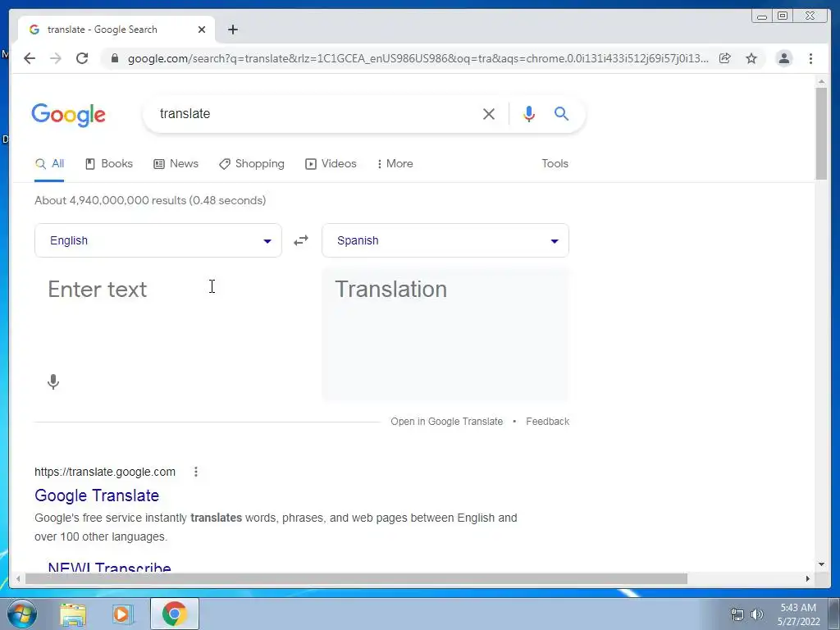Open the Windows Start menu

coord(22,614)
